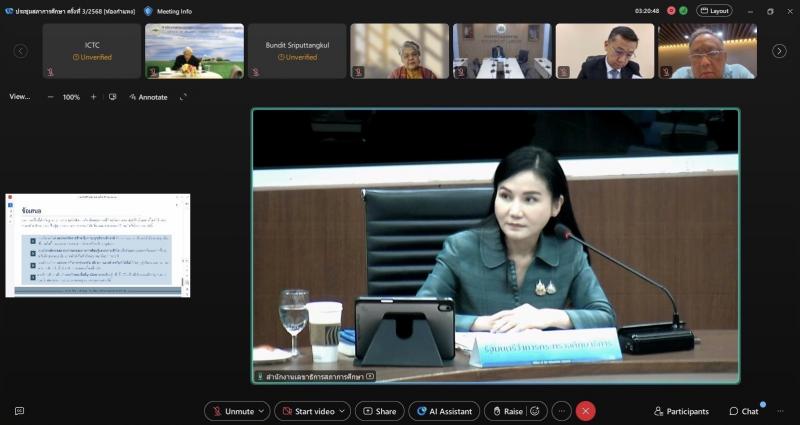The image size is (800, 425).
Task: Open the video options dropdown next to Start video
Action: pyautogui.click(x=343, y=411)
